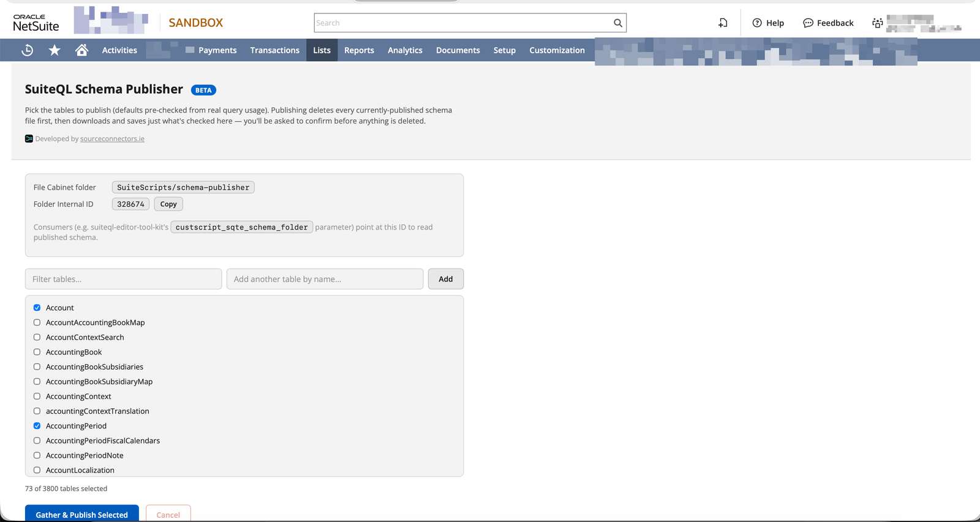
Task: Click Gather & Publish Selected button
Action: (x=81, y=513)
